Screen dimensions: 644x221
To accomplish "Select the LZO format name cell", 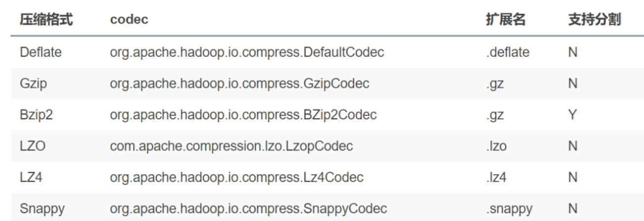I will 33,146.
